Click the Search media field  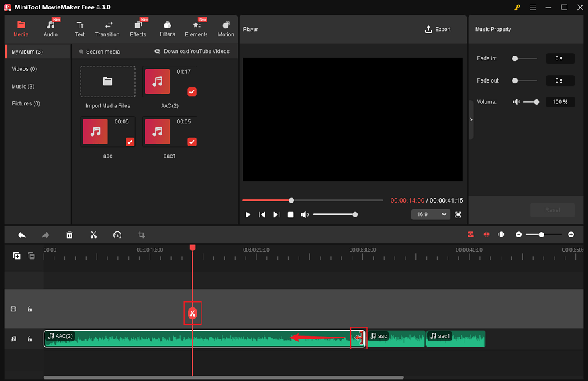click(99, 52)
